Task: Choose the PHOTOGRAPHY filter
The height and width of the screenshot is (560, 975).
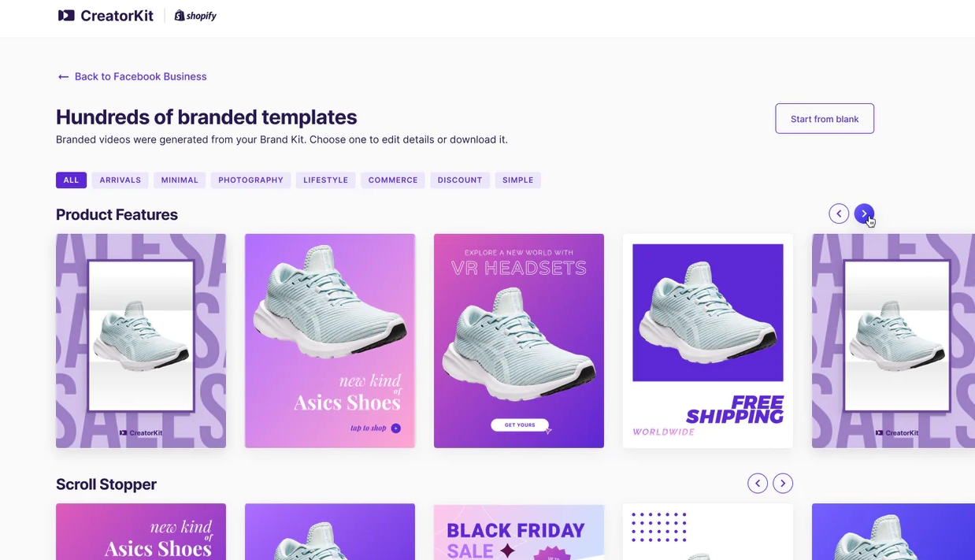Action: (x=250, y=180)
